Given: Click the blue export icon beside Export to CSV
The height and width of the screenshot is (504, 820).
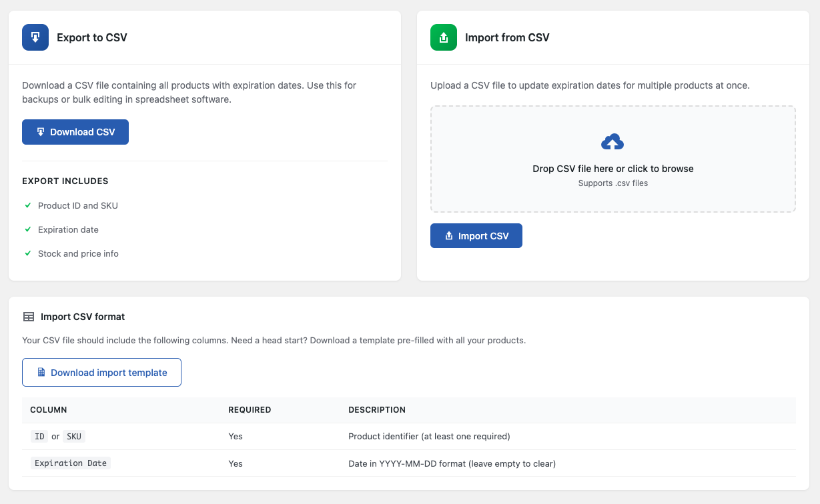Looking at the screenshot, I should [35, 37].
